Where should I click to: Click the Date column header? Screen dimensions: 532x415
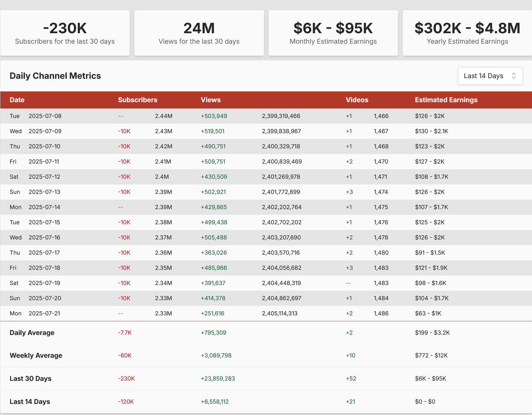point(17,100)
